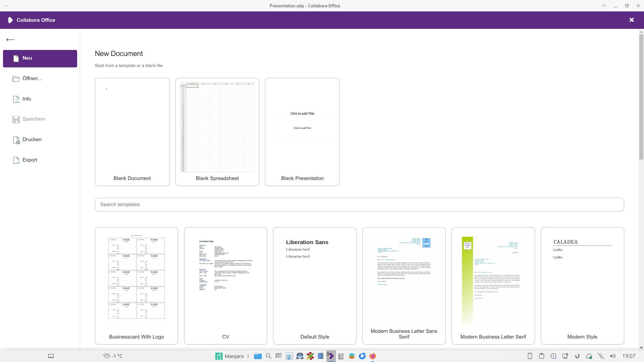Create a Blank Document
The image size is (644, 362).
[x=132, y=132]
